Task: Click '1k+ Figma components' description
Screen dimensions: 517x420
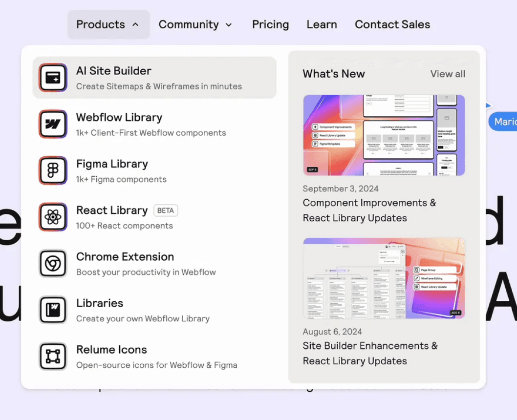Action: [x=121, y=179]
